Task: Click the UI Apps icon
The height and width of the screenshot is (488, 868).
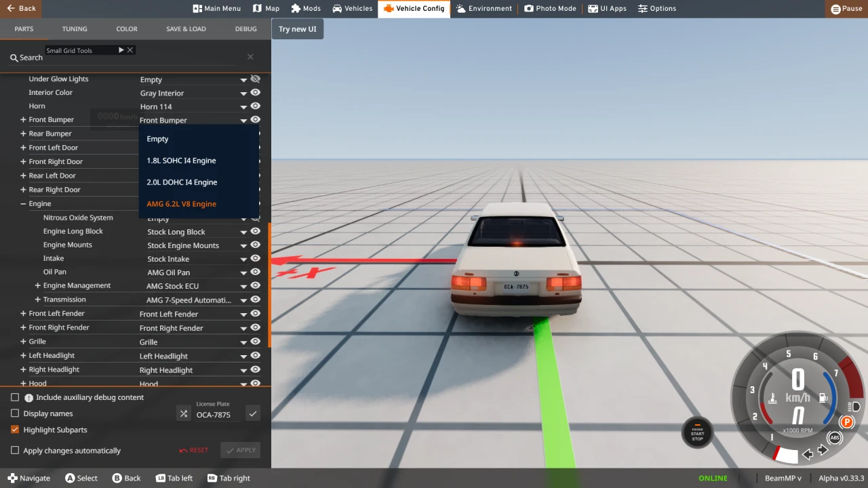Action: coord(593,8)
